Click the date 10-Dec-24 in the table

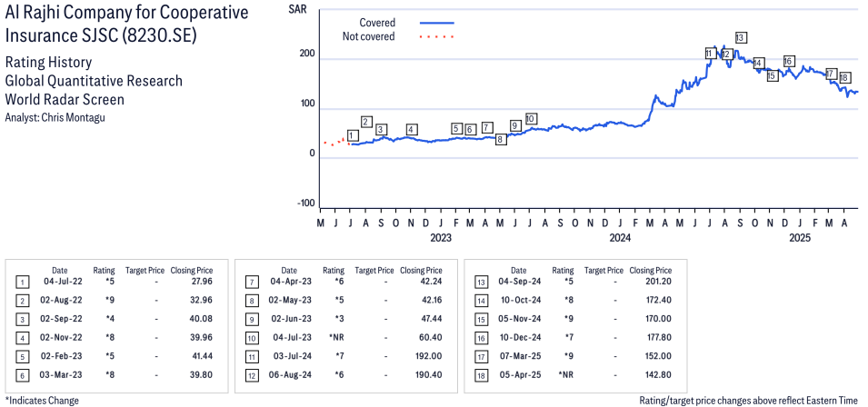click(519, 337)
